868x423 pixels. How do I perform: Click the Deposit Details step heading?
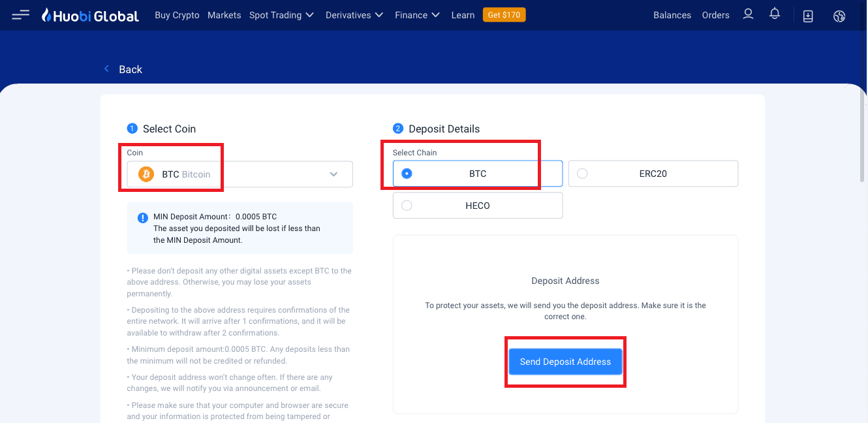(x=444, y=129)
